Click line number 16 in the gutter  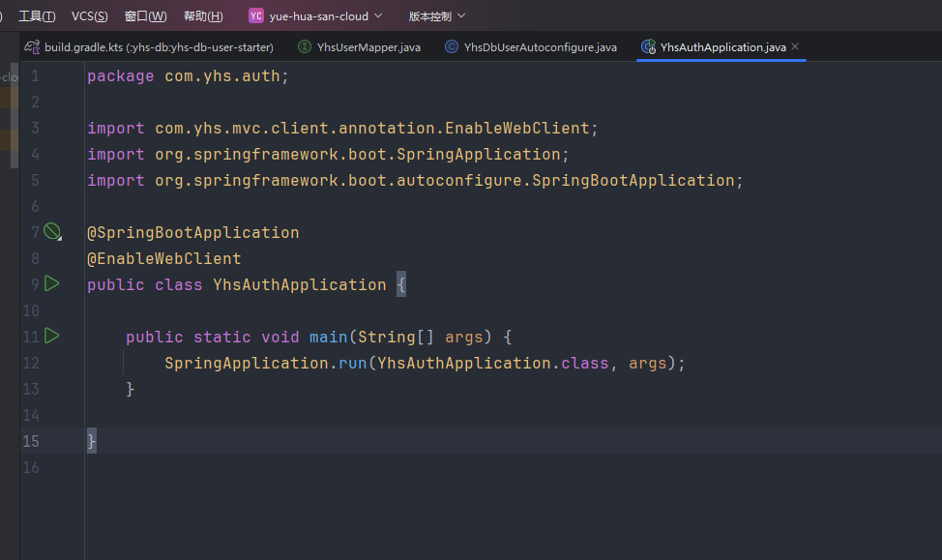coord(31,467)
